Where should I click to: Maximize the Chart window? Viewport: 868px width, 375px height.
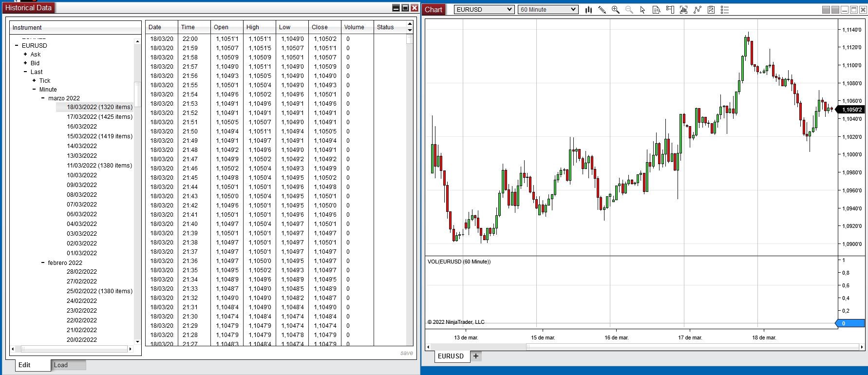[x=854, y=10]
